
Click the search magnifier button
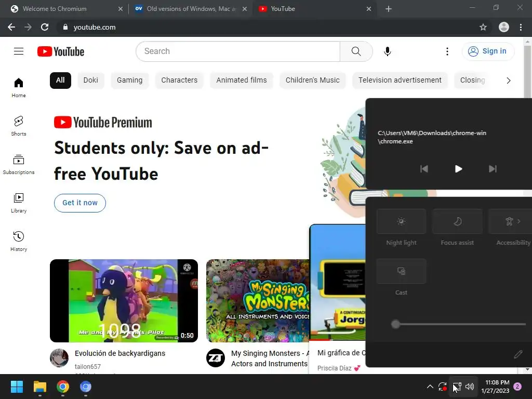click(x=356, y=51)
